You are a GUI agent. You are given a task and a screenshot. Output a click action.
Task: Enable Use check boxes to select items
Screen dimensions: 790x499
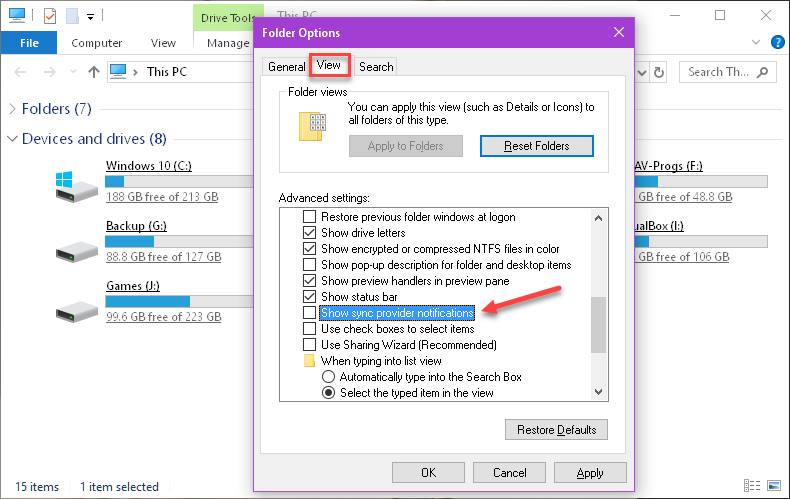pyautogui.click(x=309, y=329)
